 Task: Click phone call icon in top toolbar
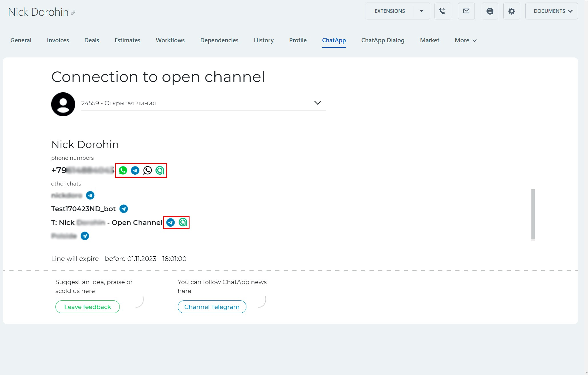point(443,11)
